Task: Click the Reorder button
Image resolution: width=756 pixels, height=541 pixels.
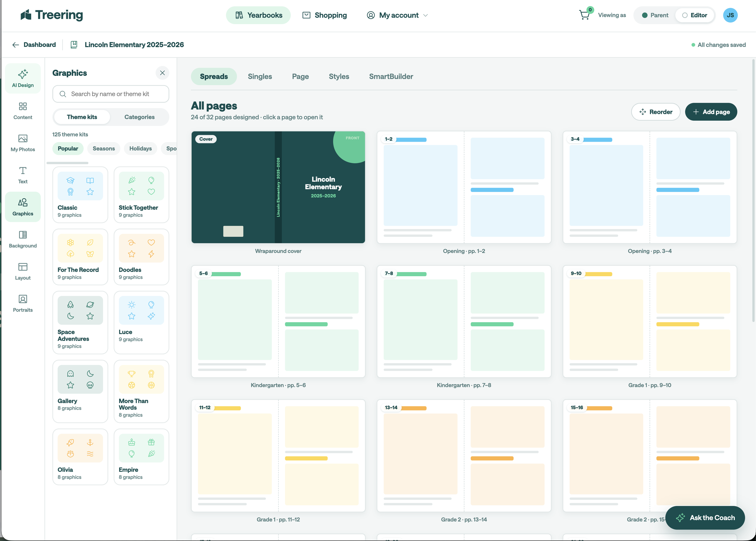Action: (656, 112)
